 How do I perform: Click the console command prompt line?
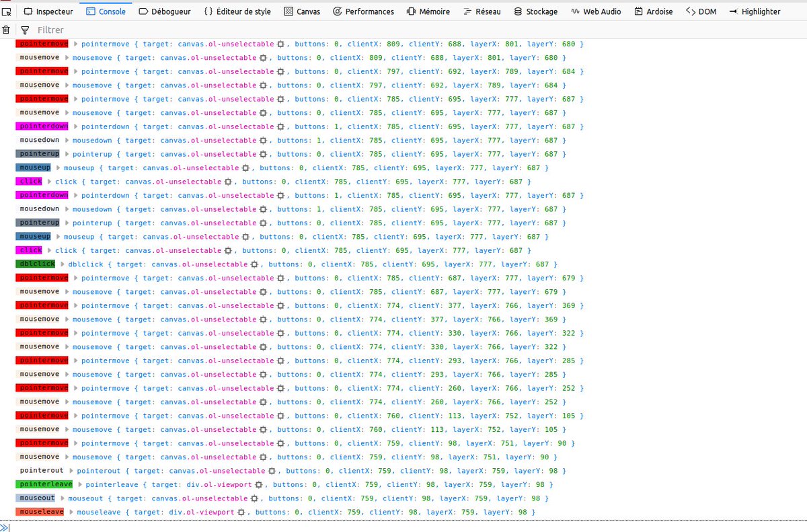point(403,527)
